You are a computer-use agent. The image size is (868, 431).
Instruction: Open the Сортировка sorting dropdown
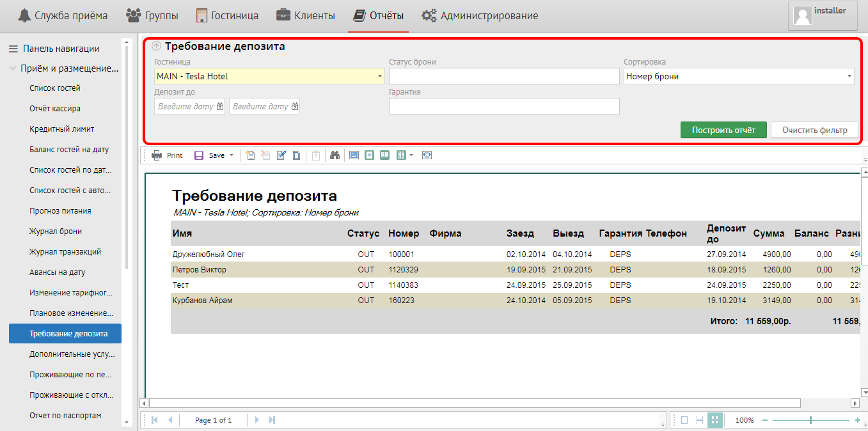[849, 77]
